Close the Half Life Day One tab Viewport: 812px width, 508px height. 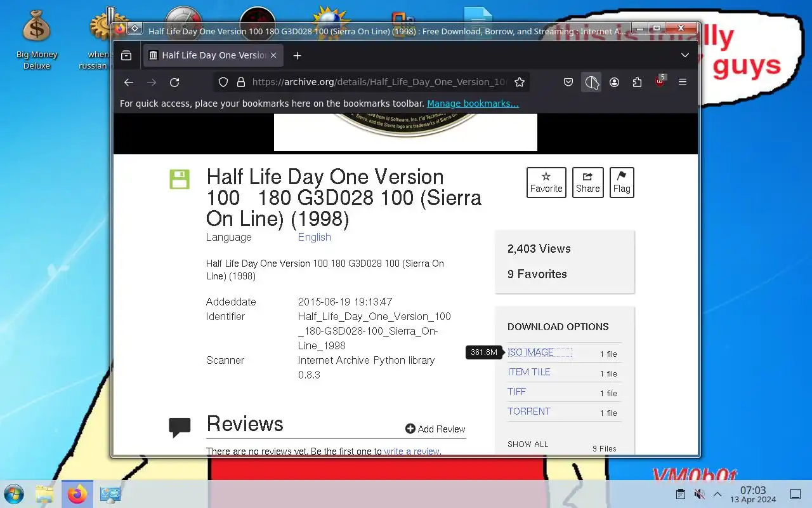273,55
